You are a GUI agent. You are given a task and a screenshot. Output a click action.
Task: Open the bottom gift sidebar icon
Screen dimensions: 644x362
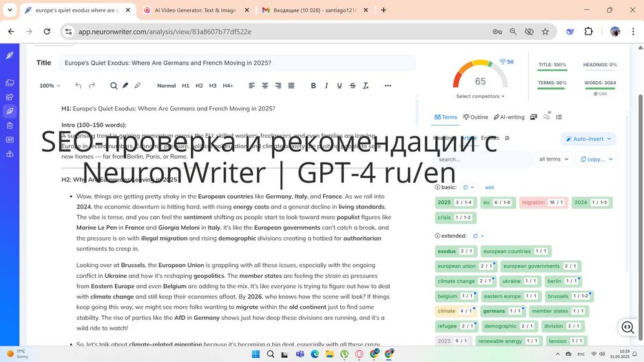[x=10, y=154]
